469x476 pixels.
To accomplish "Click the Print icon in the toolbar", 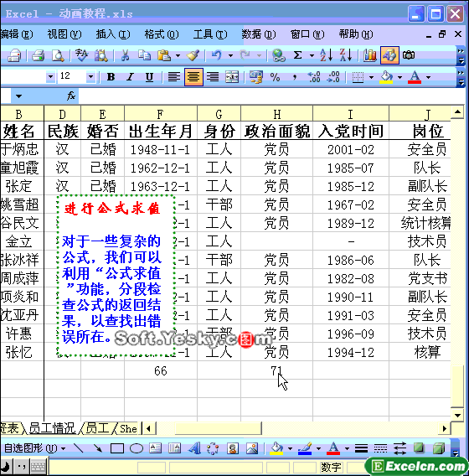I will (x=38, y=55).
